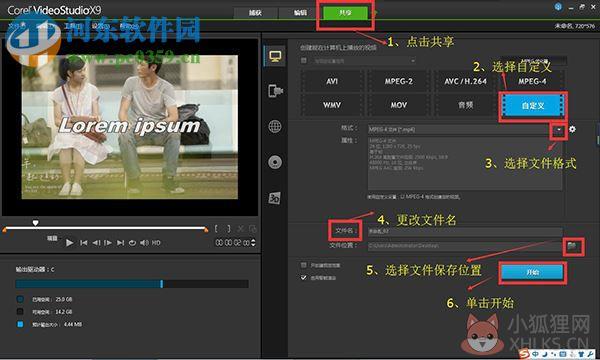Toggle the checked smart render checkbox
Screen dimensions: 600x360
click(304, 277)
